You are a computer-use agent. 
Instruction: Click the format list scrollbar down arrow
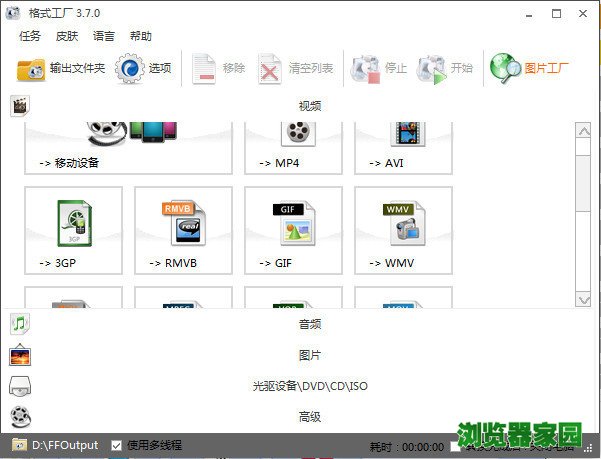click(x=584, y=299)
